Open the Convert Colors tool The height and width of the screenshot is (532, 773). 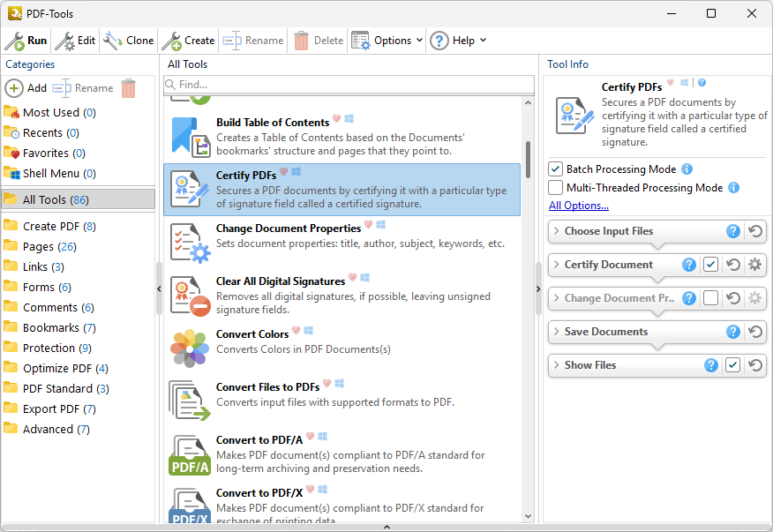pos(252,333)
